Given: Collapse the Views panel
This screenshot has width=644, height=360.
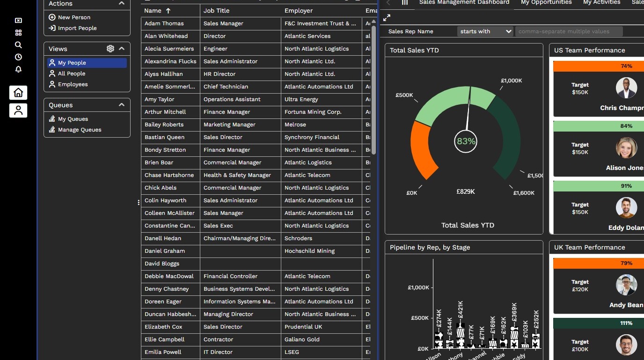Looking at the screenshot, I should [x=122, y=49].
